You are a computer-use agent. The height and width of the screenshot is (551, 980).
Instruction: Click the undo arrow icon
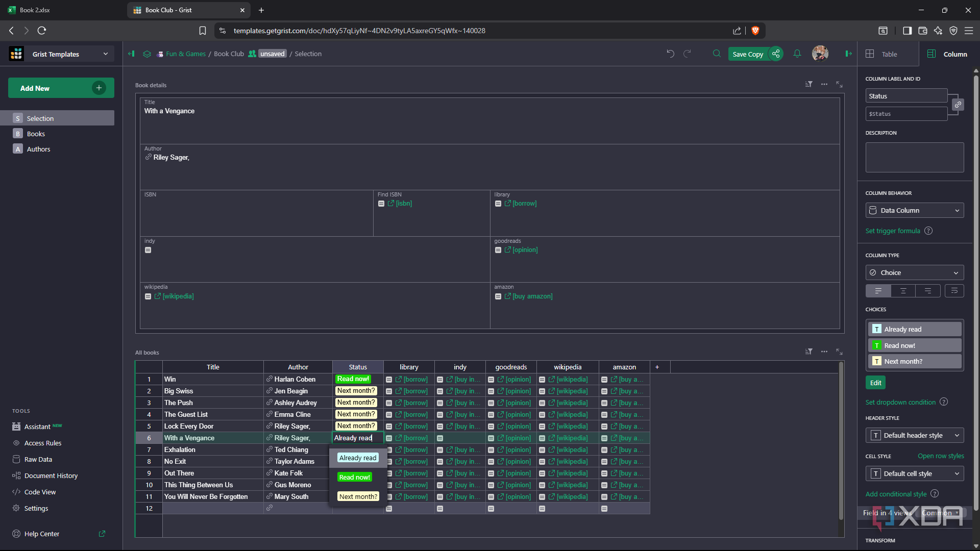click(670, 54)
